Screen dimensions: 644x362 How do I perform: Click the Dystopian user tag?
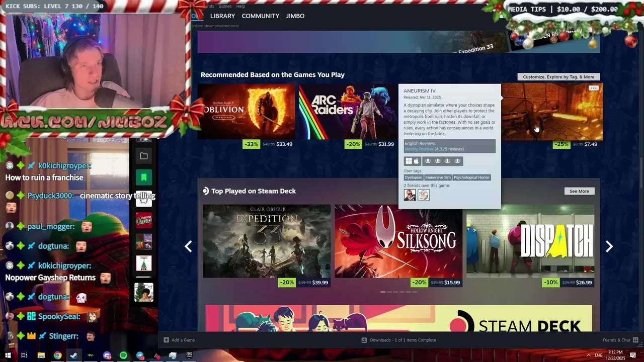click(414, 177)
